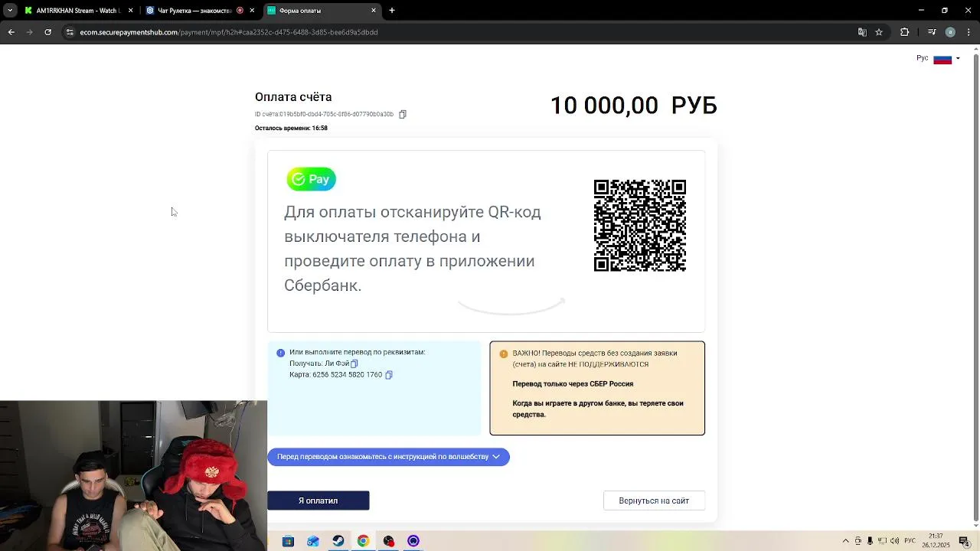Click the Russian flag icon

[x=942, y=59]
